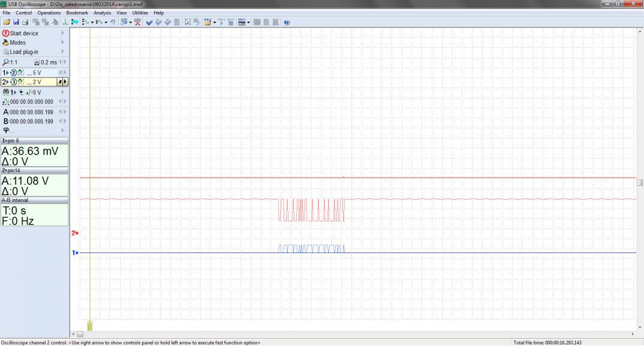Open the Bookmark menu
The height and width of the screenshot is (346, 644).
(x=77, y=13)
